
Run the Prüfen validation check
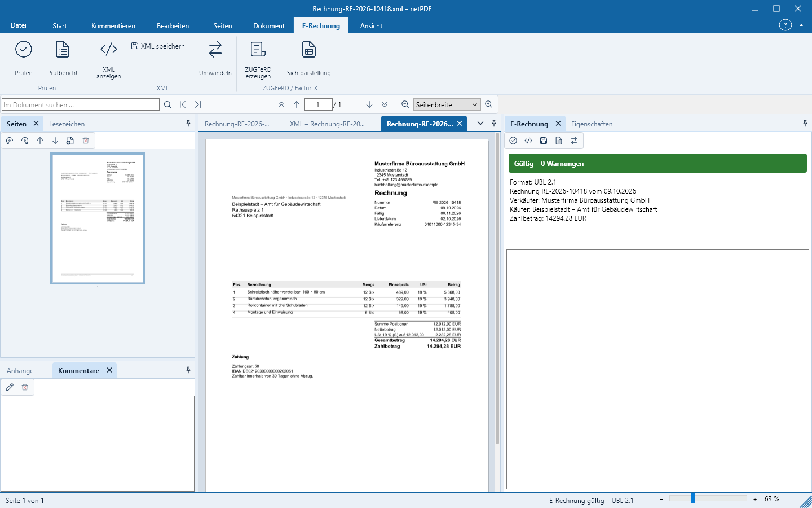tap(24, 58)
